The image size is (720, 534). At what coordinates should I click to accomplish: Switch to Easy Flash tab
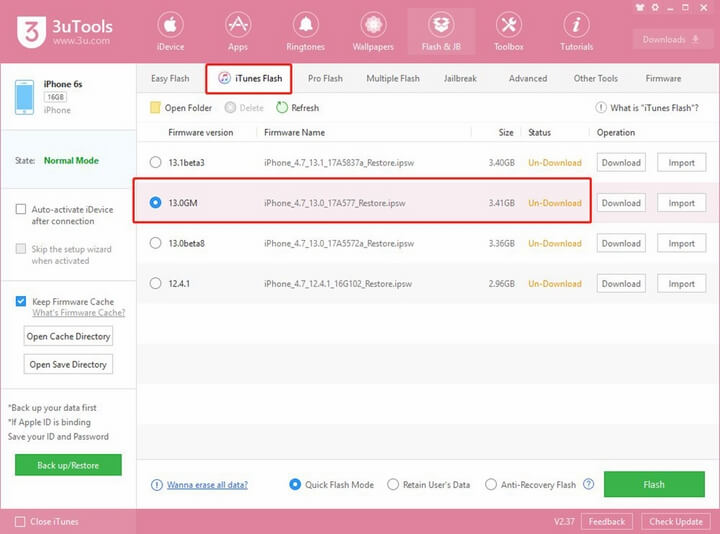pyautogui.click(x=170, y=79)
